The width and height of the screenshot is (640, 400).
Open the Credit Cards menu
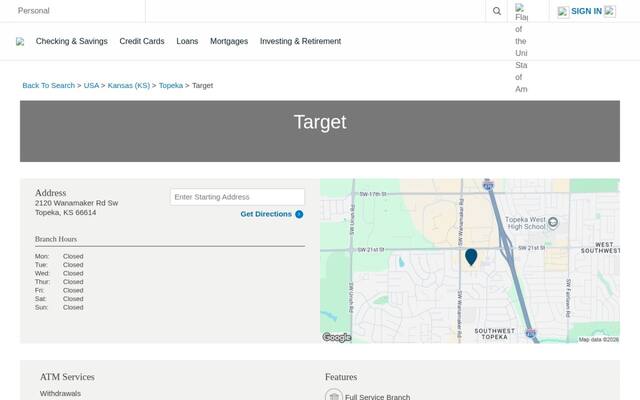[x=142, y=41]
